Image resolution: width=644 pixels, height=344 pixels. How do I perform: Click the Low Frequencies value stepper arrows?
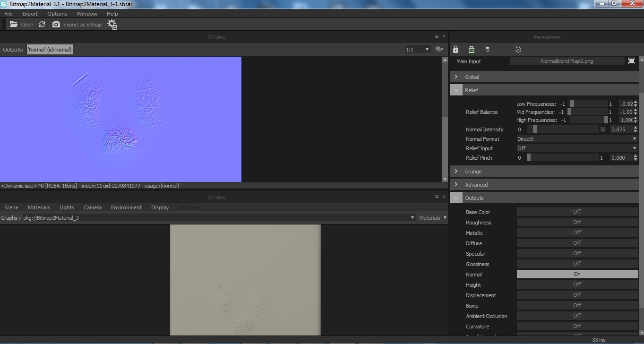pyautogui.click(x=635, y=104)
